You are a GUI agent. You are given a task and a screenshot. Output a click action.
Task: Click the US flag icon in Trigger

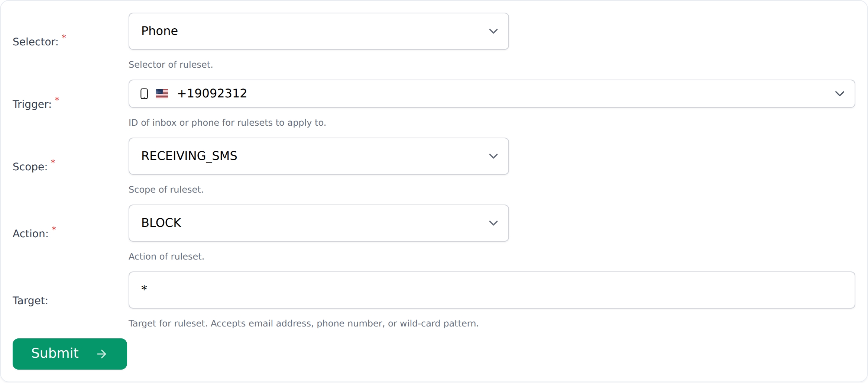click(x=162, y=94)
